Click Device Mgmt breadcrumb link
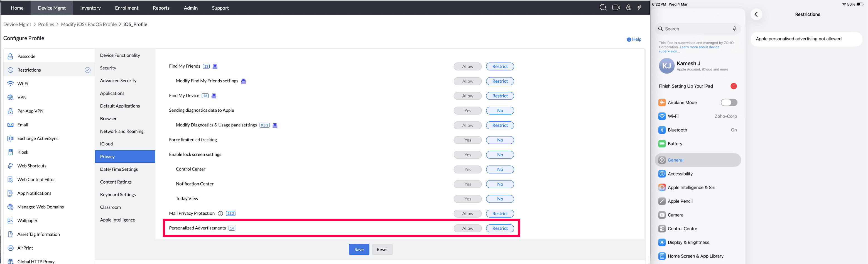 tap(17, 24)
